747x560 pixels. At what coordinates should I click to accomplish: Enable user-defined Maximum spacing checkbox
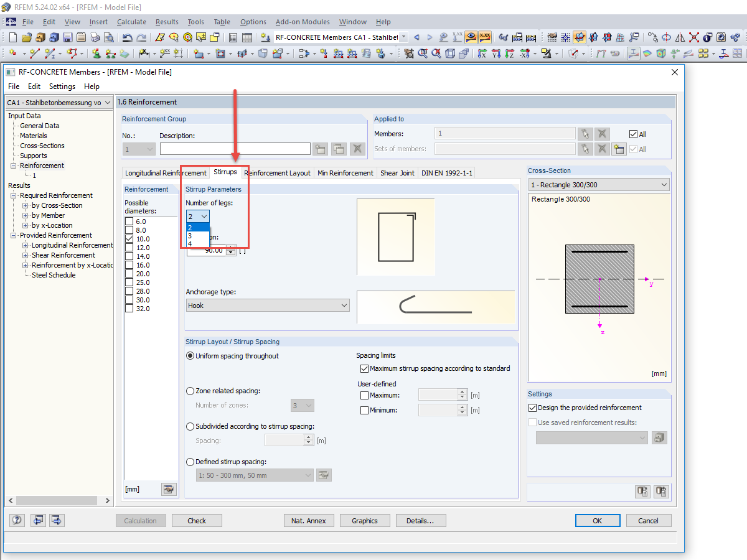365,395
